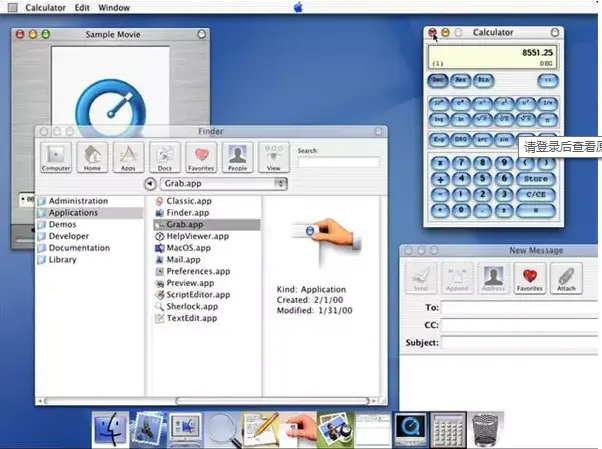The image size is (602, 449).
Task: Click the Apple logo in menu bar
Action: coord(299,7)
